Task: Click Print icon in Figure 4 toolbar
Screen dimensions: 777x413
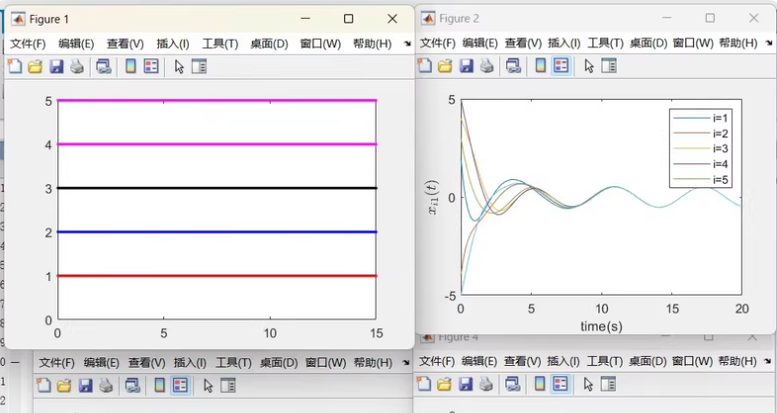Action: click(486, 384)
